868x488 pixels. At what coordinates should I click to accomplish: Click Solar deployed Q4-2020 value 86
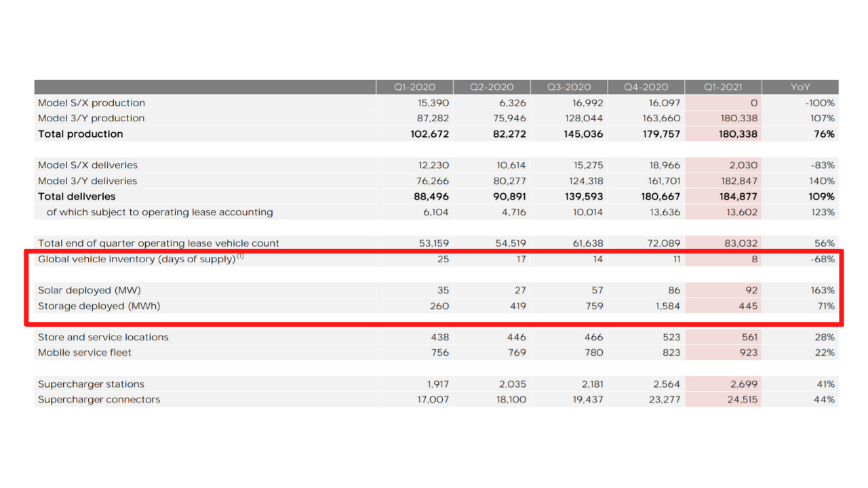[675, 290]
